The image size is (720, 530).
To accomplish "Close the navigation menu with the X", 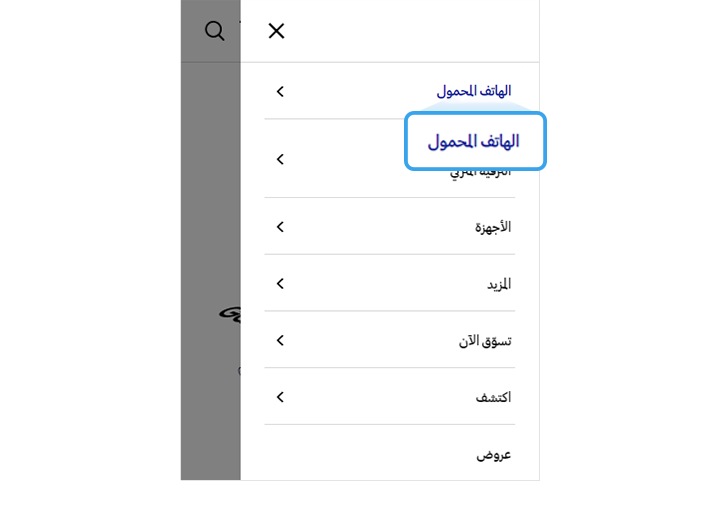I will click(276, 31).
